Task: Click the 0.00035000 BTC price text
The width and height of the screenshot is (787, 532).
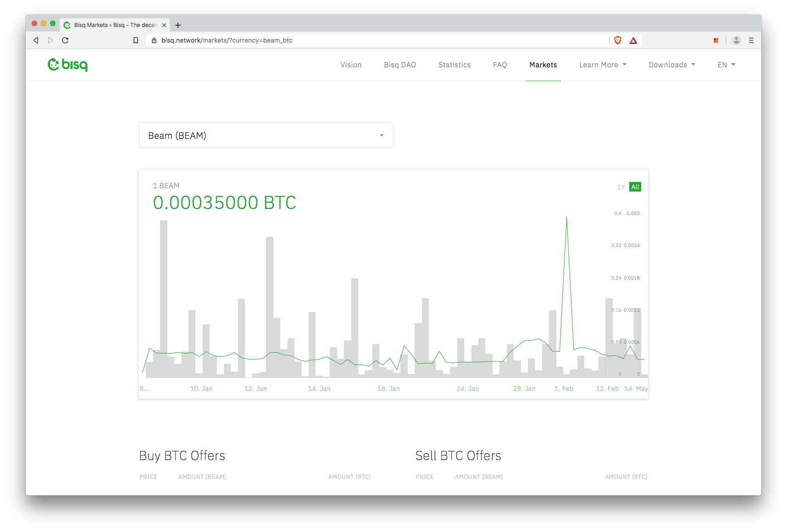Action: tap(225, 203)
